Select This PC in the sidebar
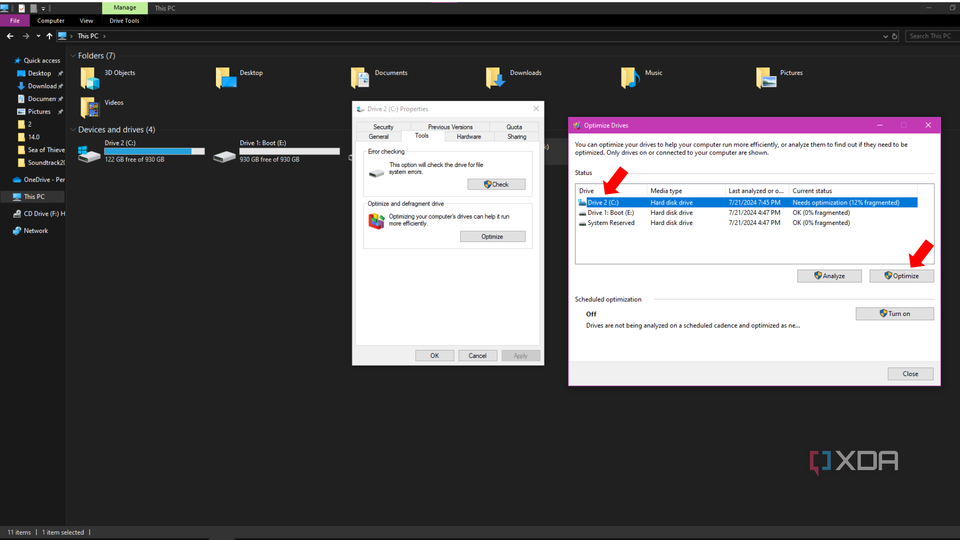This screenshot has height=540, width=960. 34,197
